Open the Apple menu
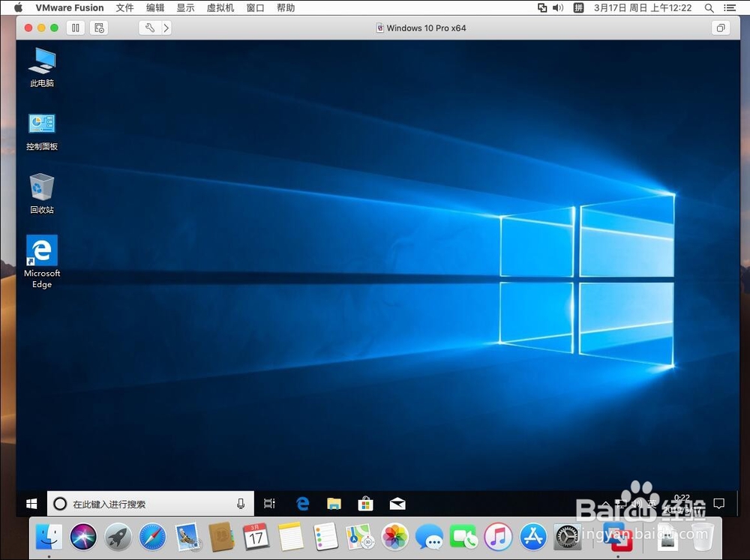This screenshot has height=560, width=750. coord(18,7)
